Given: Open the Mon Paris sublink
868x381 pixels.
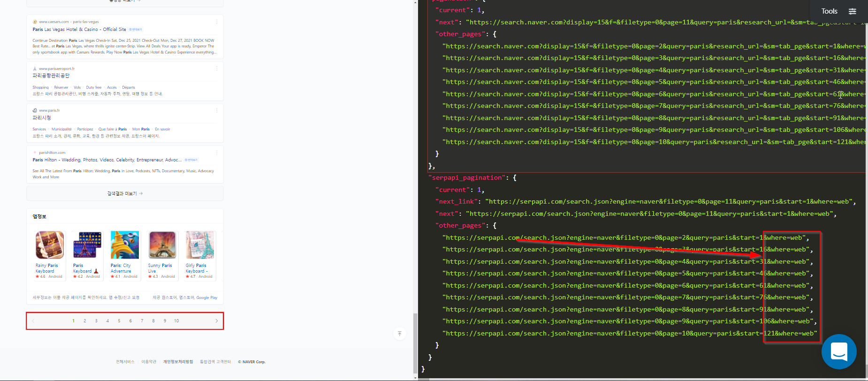Looking at the screenshot, I should 141,129.
